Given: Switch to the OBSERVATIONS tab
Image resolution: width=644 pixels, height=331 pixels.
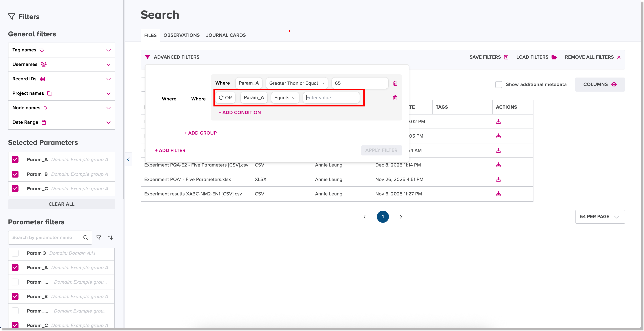Looking at the screenshot, I should pos(182,35).
